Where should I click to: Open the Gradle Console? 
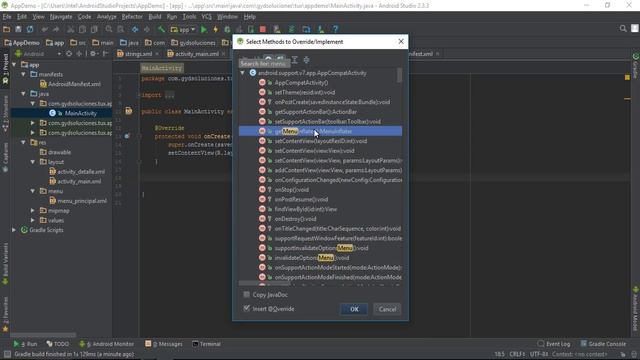(603, 344)
